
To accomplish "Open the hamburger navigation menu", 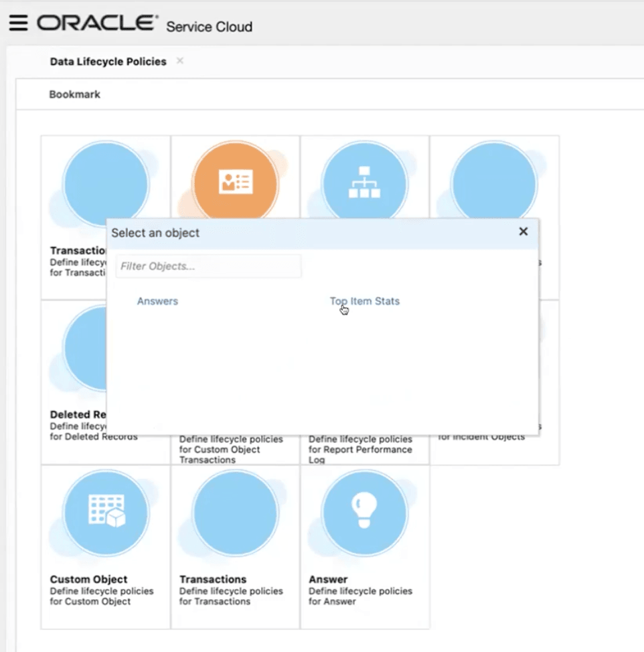I will pyautogui.click(x=18, y=23).
